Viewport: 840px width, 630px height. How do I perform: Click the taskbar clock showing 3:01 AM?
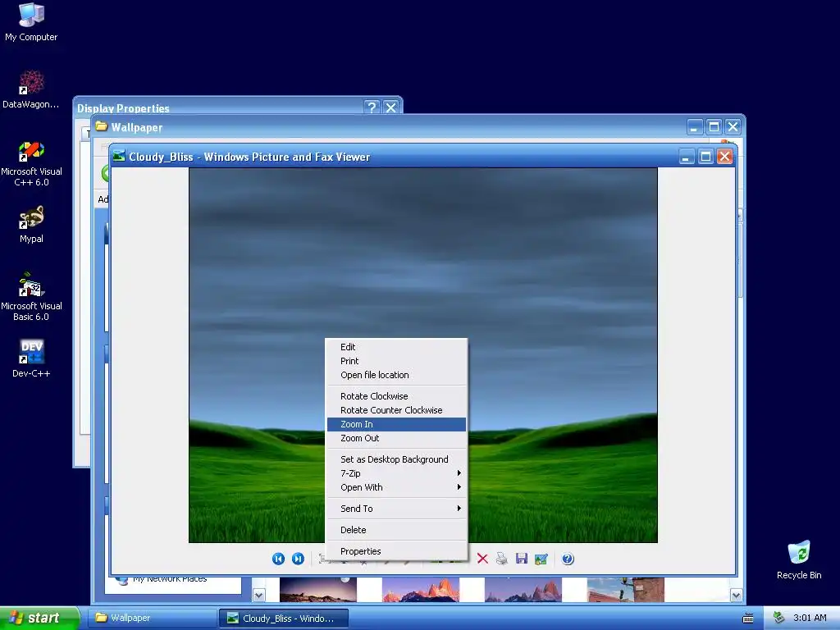[810, 618]
